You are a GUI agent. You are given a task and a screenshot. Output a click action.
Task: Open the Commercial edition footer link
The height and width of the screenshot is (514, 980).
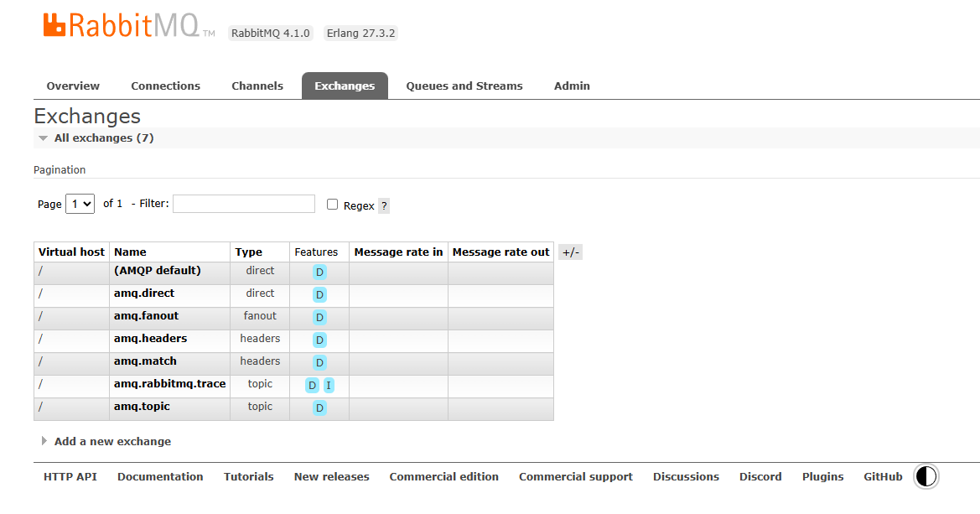(x=443, y=476)
